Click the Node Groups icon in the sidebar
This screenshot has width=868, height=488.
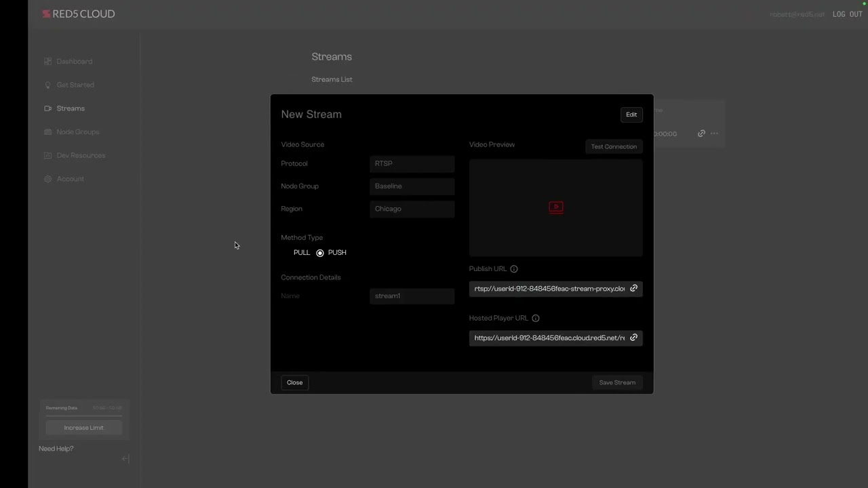[x=47, y=131]
